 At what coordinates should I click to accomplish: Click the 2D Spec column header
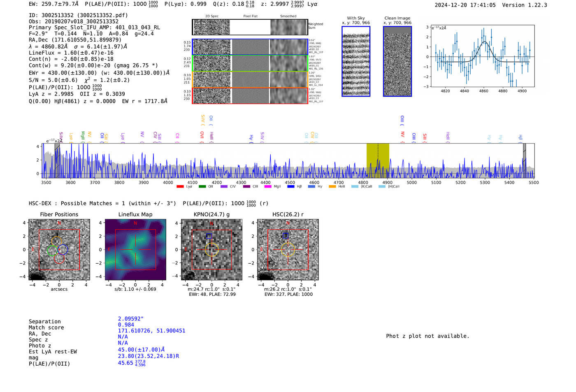click(x=212, y=16)
